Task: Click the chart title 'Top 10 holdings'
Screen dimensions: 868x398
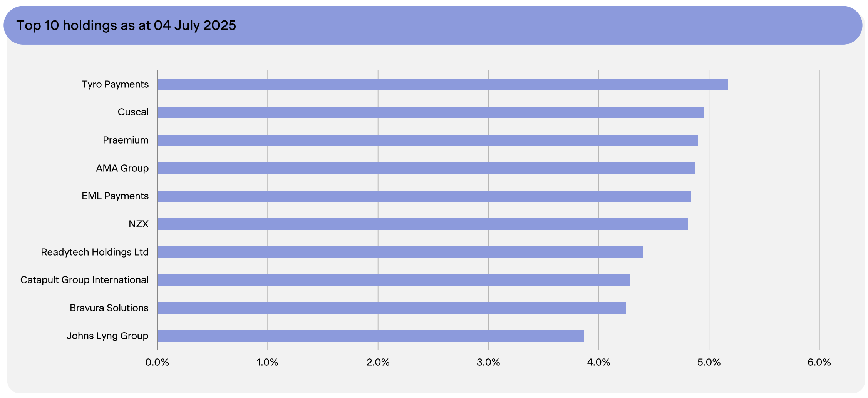Action: (126, 25)
